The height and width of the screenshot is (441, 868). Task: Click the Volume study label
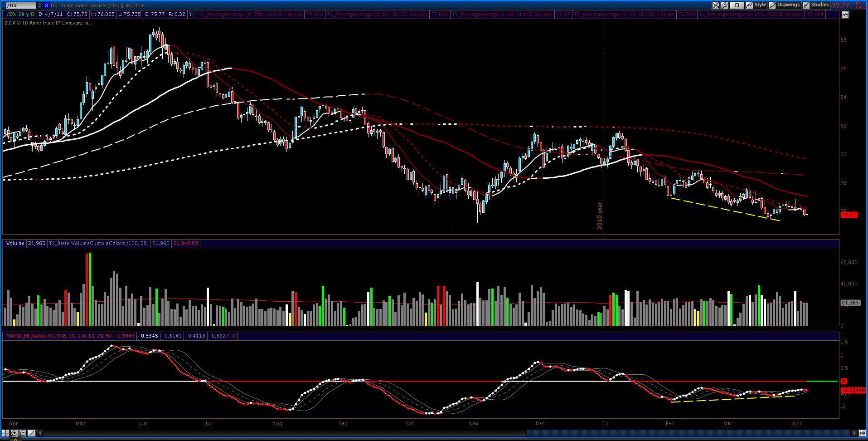tap(15, 243)
